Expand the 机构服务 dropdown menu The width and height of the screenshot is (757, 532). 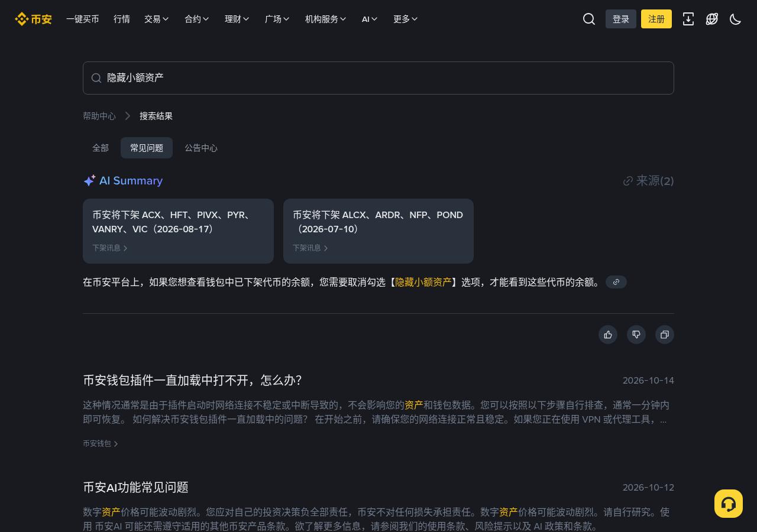click(x=326, y=19)
